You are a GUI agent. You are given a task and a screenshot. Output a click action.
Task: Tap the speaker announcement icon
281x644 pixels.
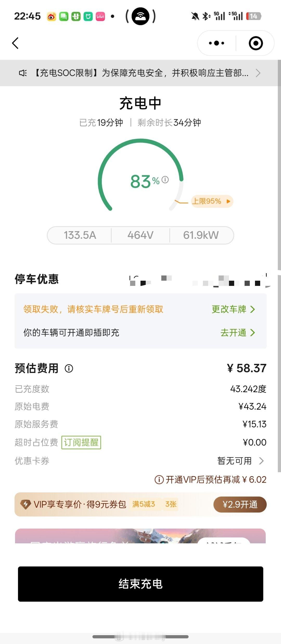[23, 73]
